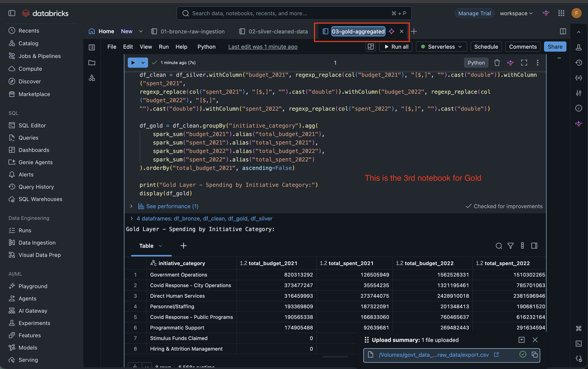The image size is (588, 369).
Task: Run the cell with play button
Action: 133,63
